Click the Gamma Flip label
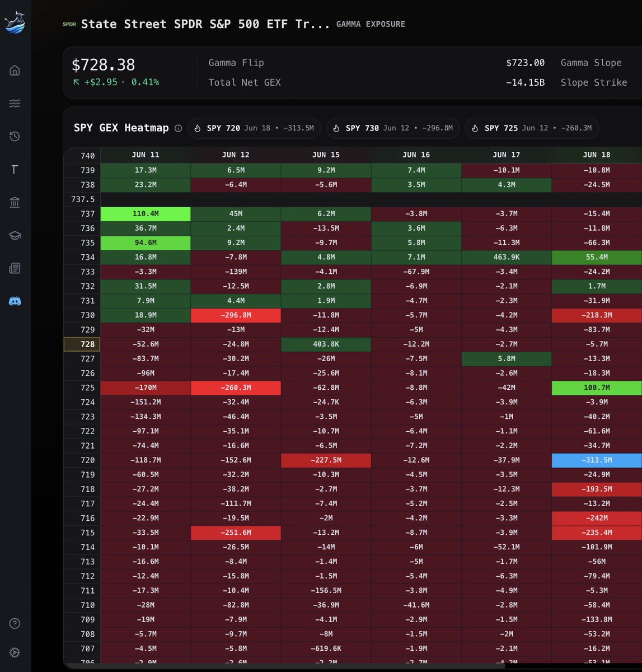Screen dimensions: 642x672 coord(236,63)
